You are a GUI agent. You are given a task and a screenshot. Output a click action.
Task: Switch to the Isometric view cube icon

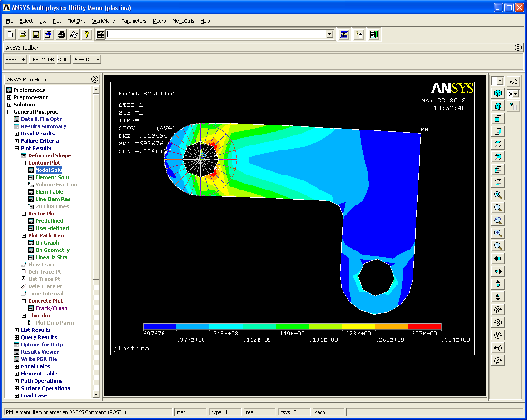coord(498,93)
